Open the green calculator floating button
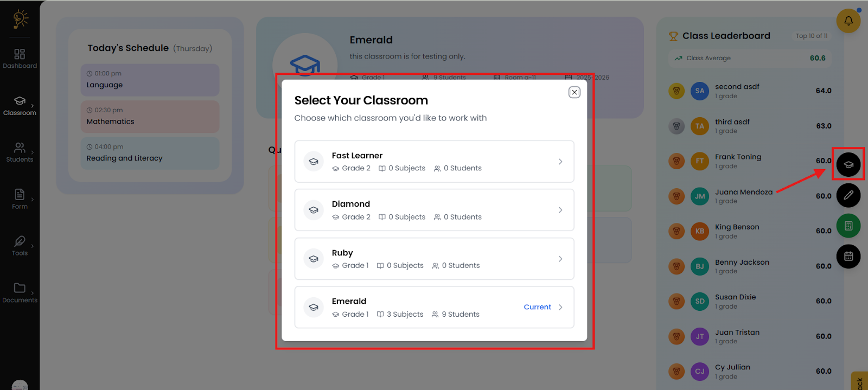Viewport: 868px width, 390px height. (848, 226)
